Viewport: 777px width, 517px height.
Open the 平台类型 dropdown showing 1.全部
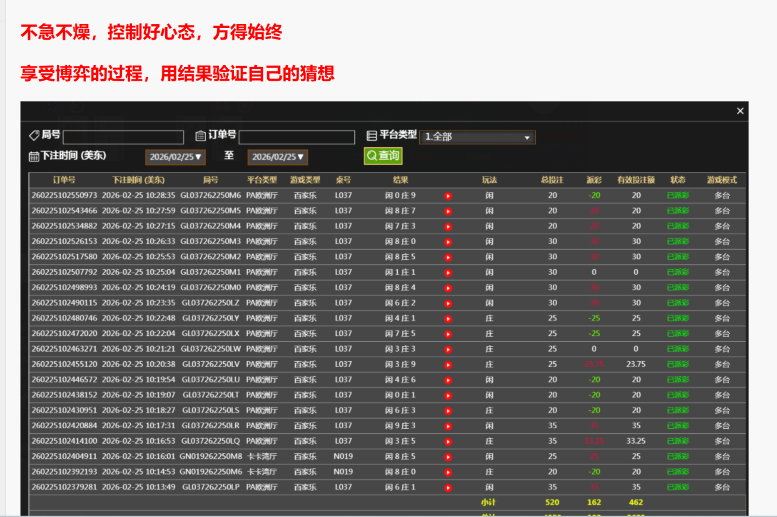pyautogui.click(x=477, y=137)
